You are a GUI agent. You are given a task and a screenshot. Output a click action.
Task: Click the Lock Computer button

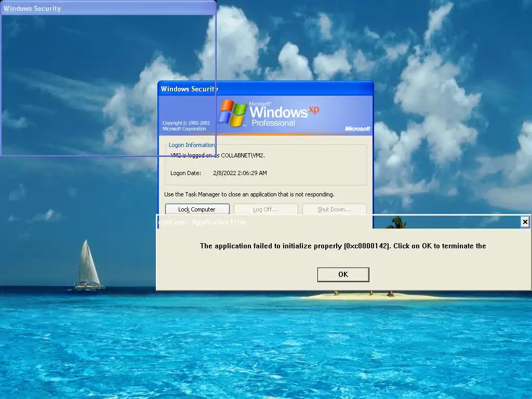tap(197, 209)
